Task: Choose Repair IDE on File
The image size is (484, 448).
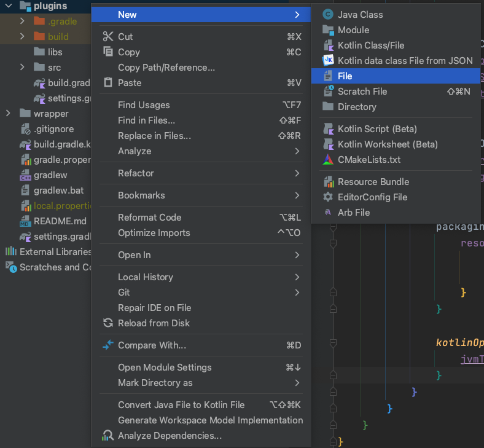Action: tap(201, 308)
